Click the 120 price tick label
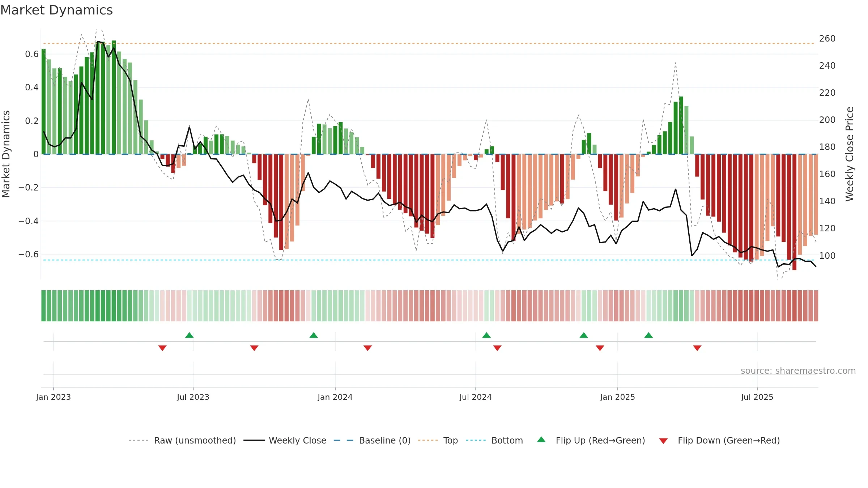The height and width of the screenshot is (488, 868). coord(827,228)
